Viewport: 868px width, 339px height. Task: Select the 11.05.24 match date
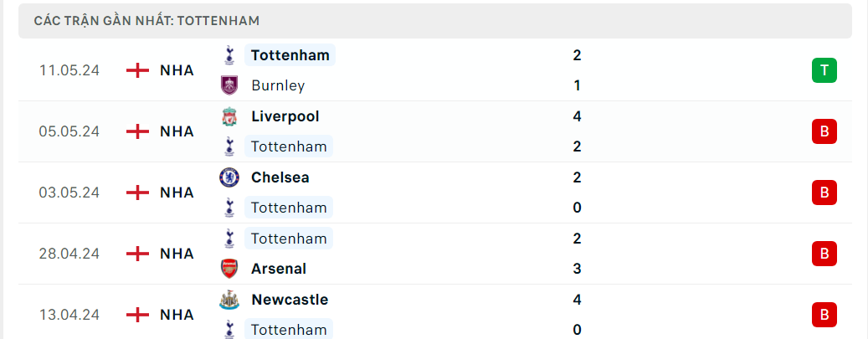point(69,70)
